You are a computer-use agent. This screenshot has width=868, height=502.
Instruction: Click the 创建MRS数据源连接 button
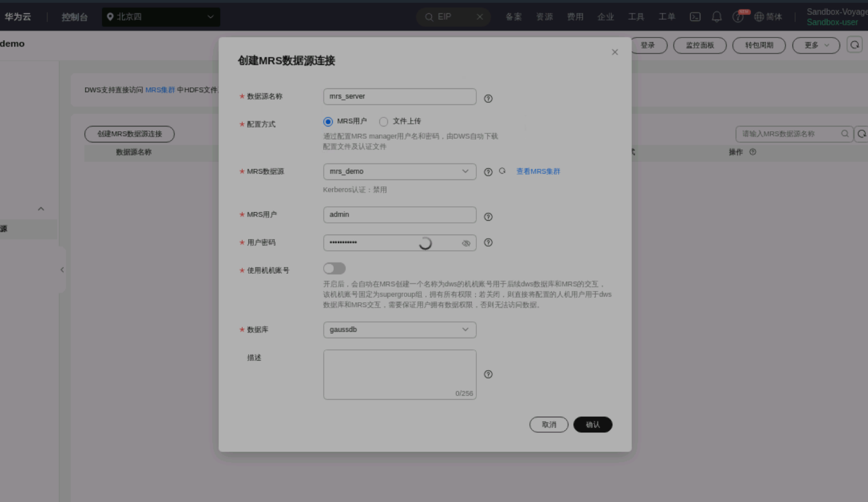pyautogui.click(x=129, y=134)
